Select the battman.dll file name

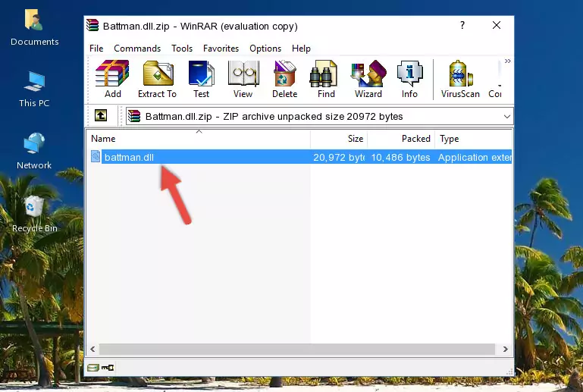[x=129, y=157]
